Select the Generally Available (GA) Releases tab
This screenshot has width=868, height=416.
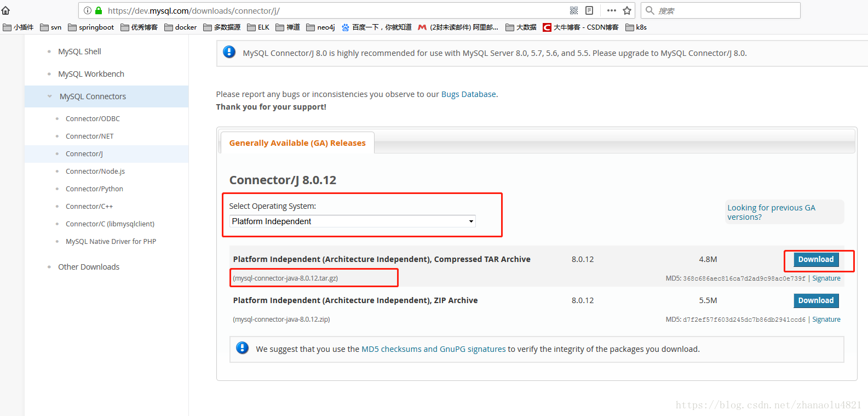pos(297,143)
